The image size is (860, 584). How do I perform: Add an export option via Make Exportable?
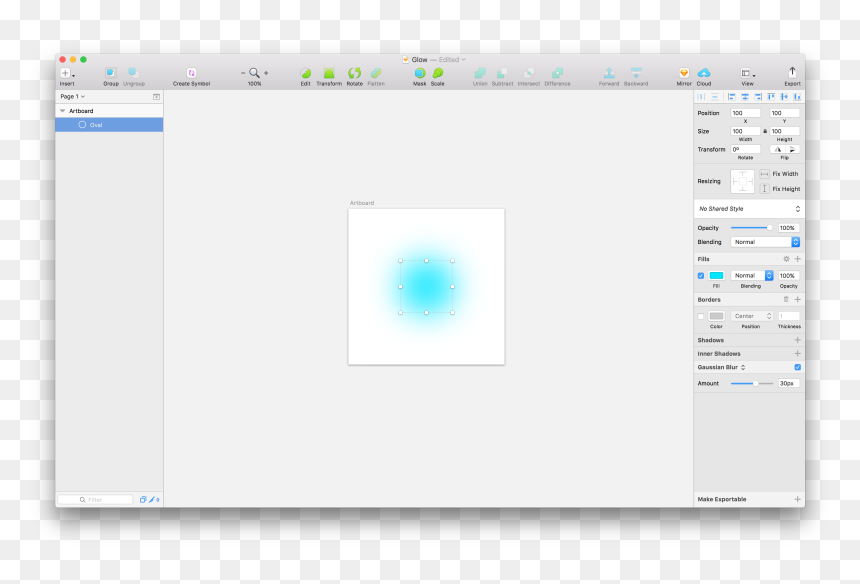tap(797, 499)
